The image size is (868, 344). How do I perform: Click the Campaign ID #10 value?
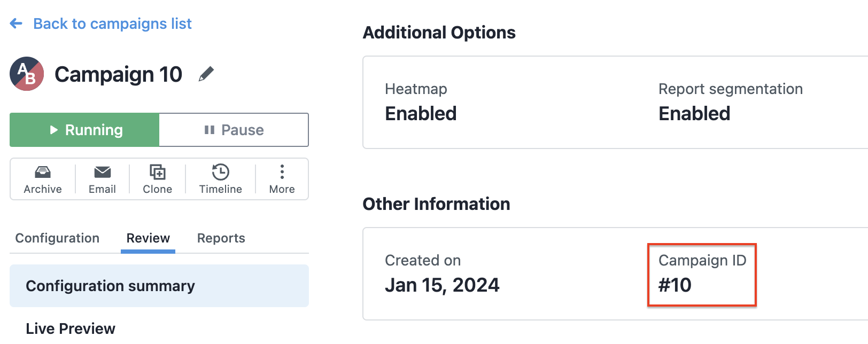(675, 285)
